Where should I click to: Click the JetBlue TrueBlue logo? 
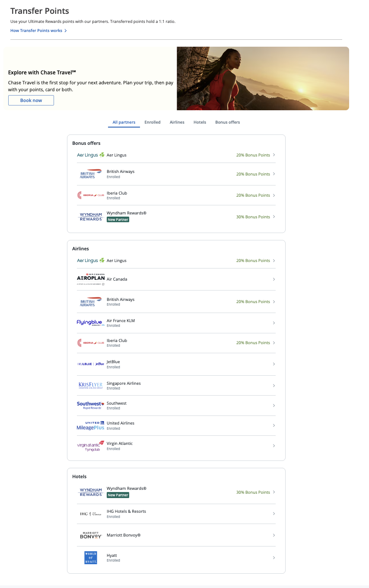(91, 364)
